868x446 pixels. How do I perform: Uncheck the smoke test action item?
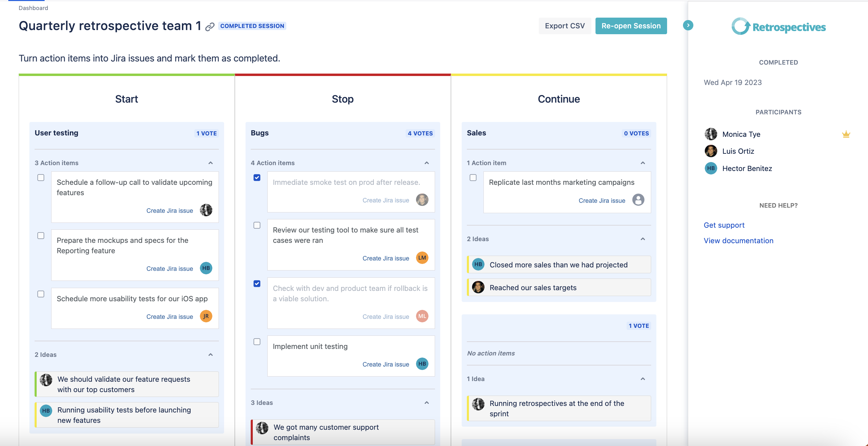pos(257,178)
